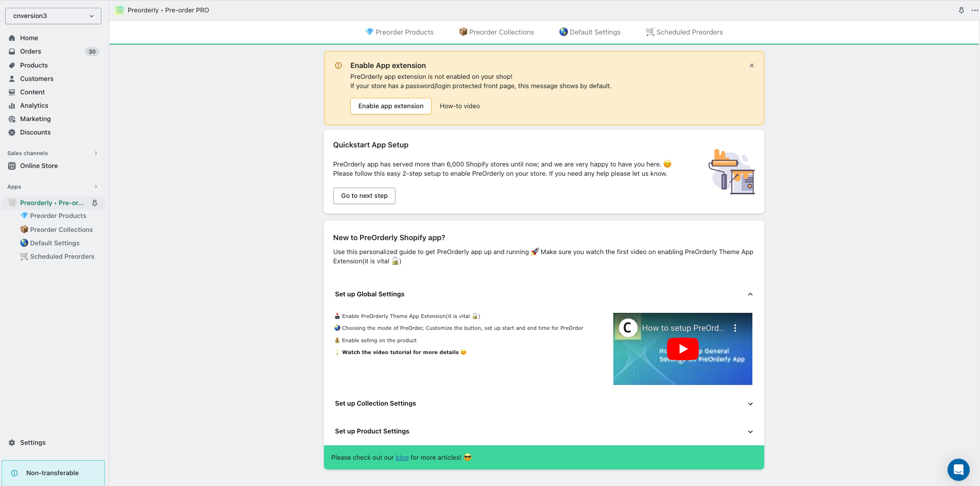
Task: Click the pin icon beside Preorderly in sidebar
Action: 95,203
